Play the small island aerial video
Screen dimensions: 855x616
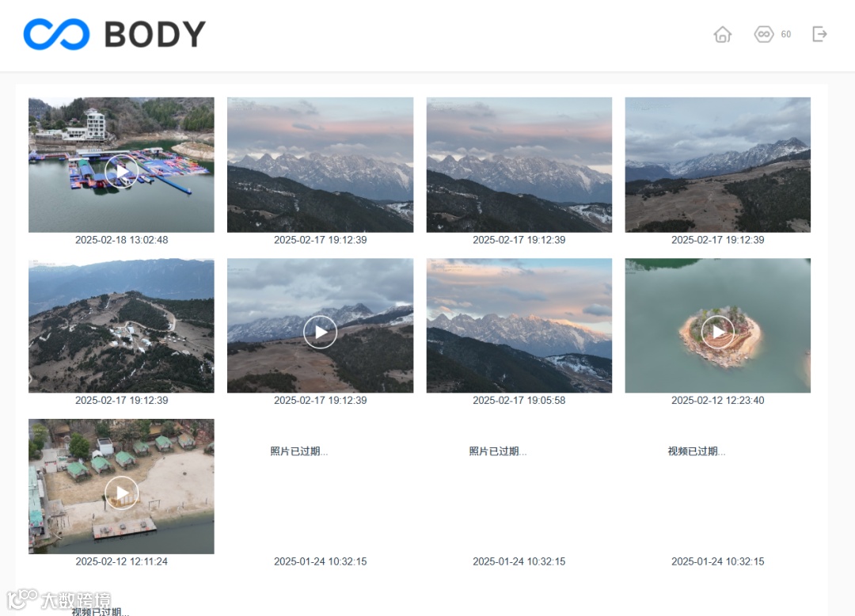(717, 332)
